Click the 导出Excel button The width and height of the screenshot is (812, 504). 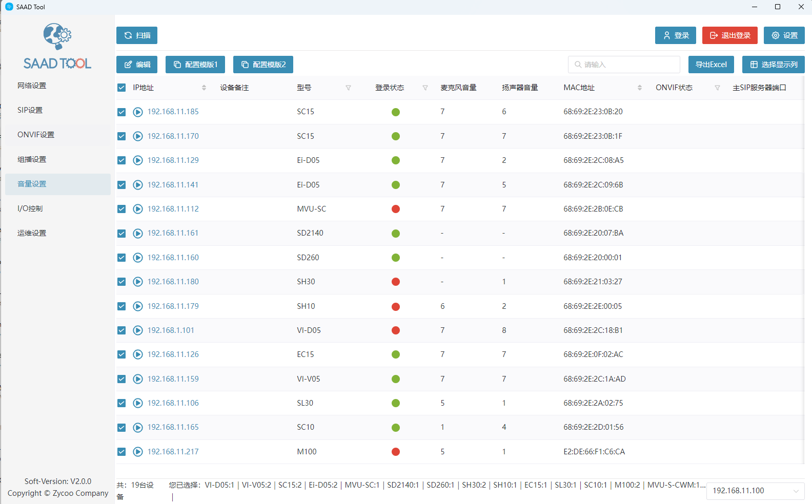711,65
